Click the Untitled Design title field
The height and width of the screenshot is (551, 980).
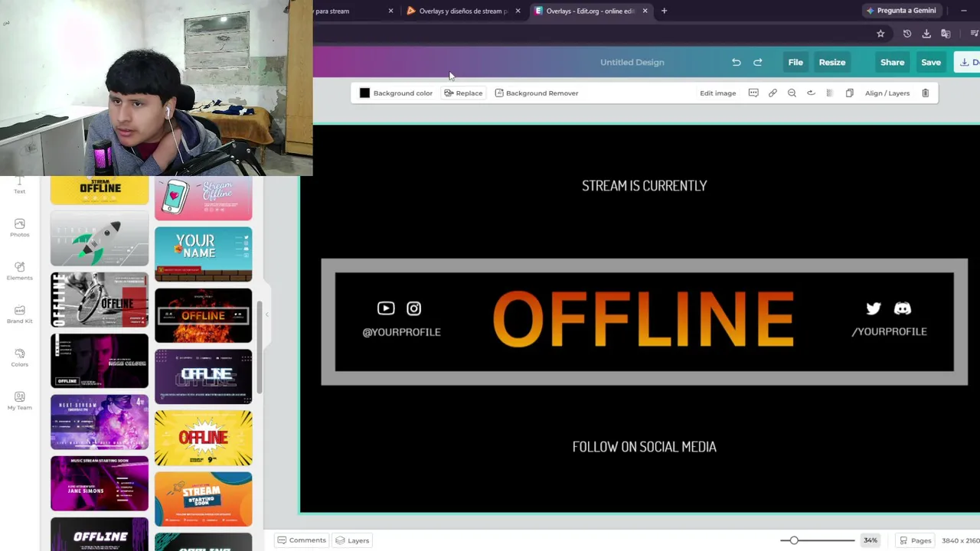click(x=632, y=63)
